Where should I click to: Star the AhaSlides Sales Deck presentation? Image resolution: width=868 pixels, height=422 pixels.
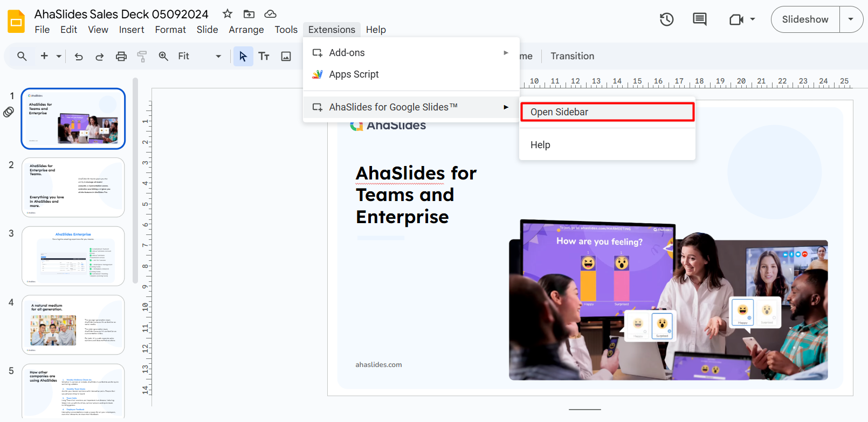pos(228,14)
